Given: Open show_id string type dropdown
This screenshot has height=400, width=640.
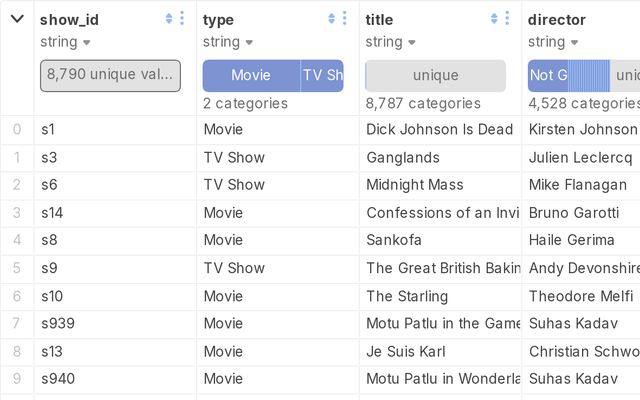Looking at the screenshot, I should [86, 42].
